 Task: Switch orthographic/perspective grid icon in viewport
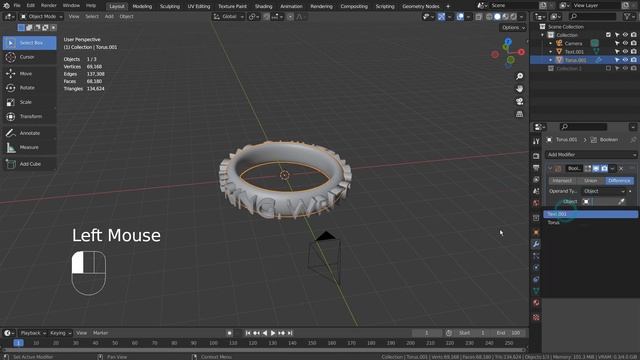pos(520,114)
